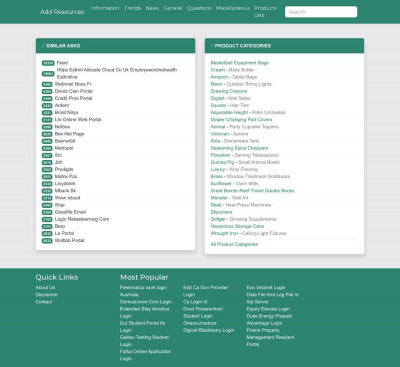Open the La Portal list entry

click(x=64, y=233)
